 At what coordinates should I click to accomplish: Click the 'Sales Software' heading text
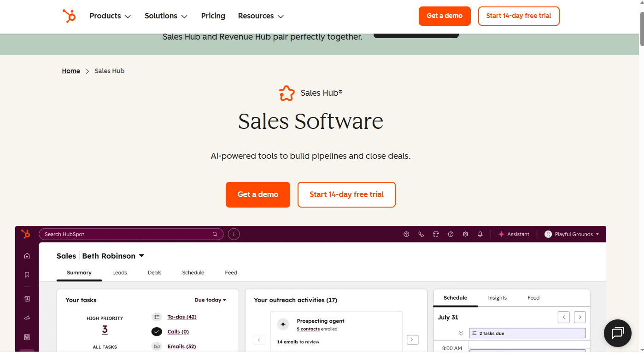311,121
